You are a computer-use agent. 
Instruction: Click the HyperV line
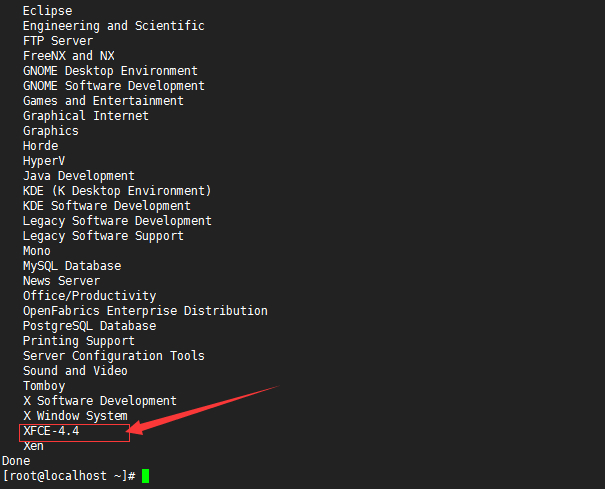[x=44, y=161]
